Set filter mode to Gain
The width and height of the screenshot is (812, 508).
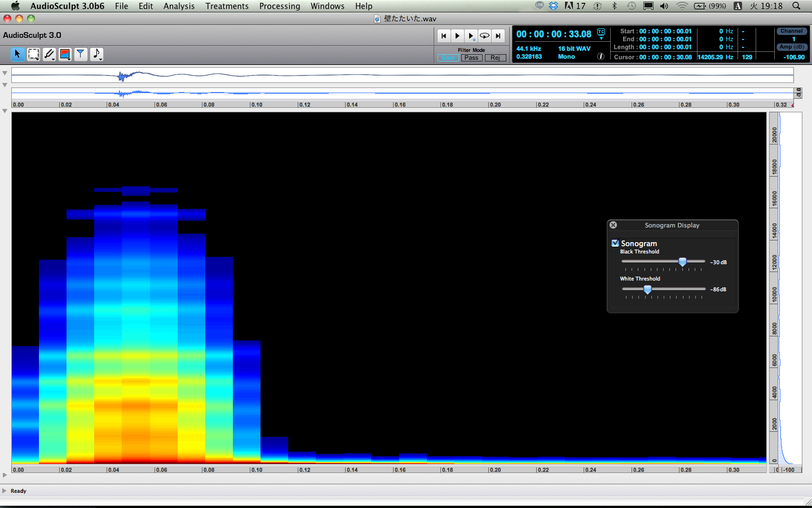coord(448,58)
